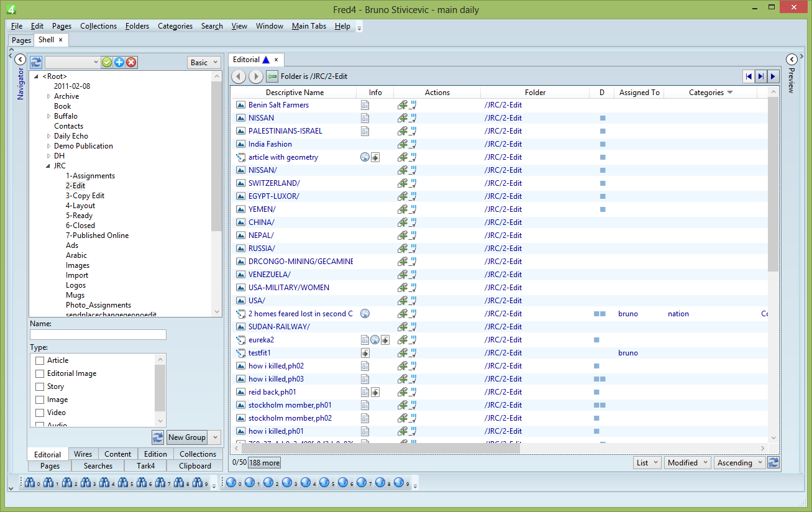The width and height of the screenshot is (812, 512).
Task: Click globe icon numbered 0 in bottom toolbar
Action: tap(231, 483)
